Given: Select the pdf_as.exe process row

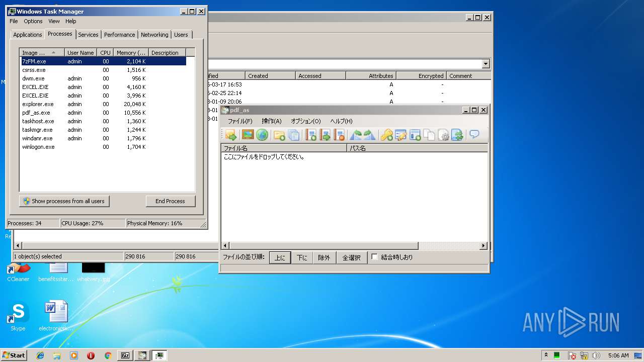Looking at the screenshot, I should click(103, 113).
